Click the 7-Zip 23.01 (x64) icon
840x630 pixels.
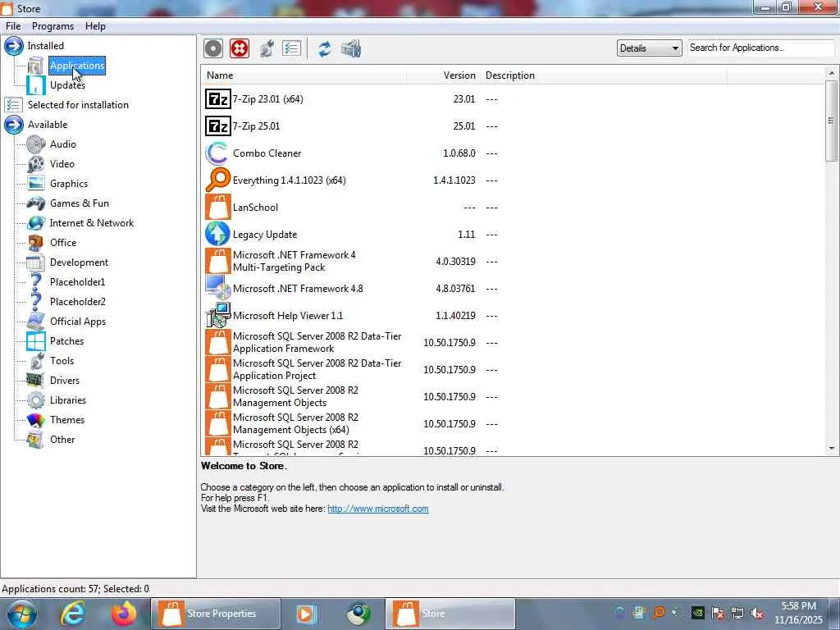(x=218, y=99)
